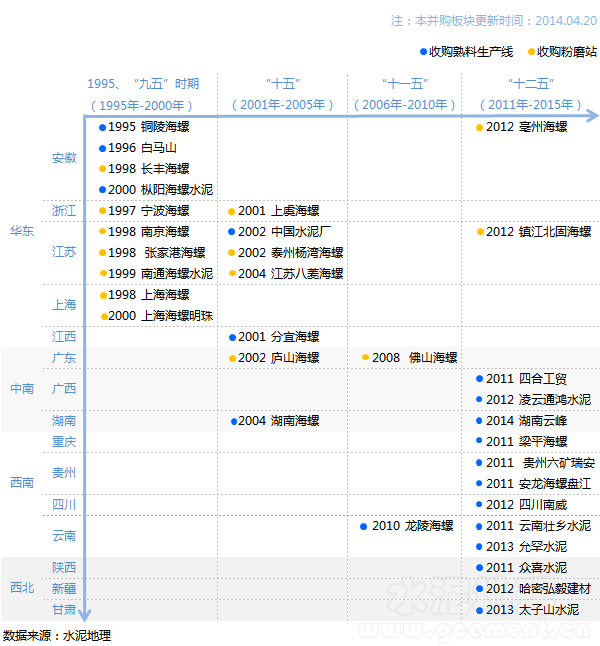Viewport: 600px width, 646px height.
Task: Click the 广东 province label
Action: click(x=64, y=358)
